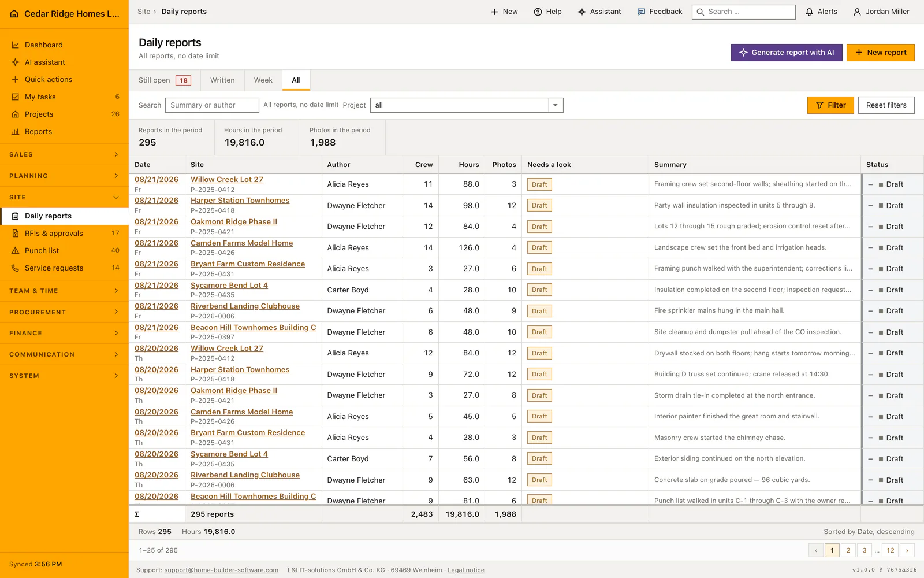Go to next page arrow
The image size is (924, 578).
907,550
